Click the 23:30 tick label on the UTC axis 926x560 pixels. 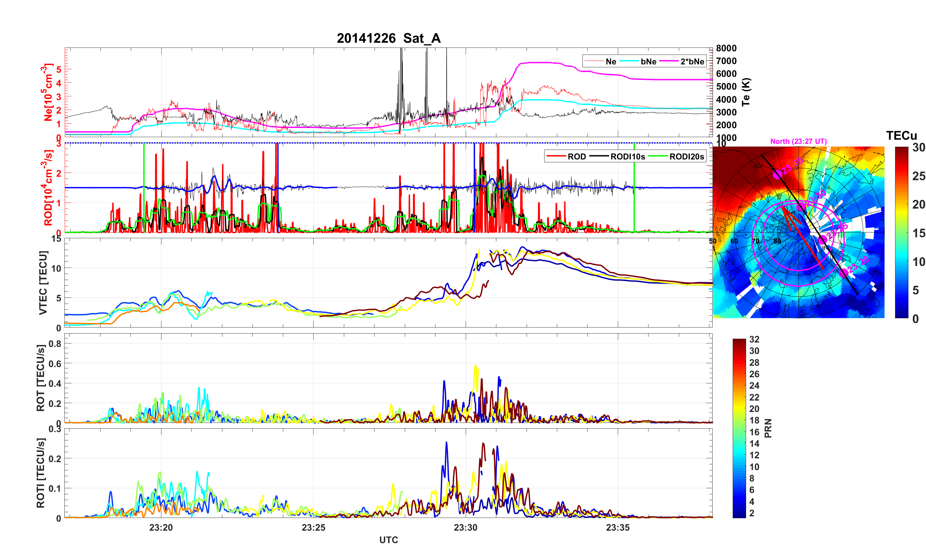[x=465, y=528]
